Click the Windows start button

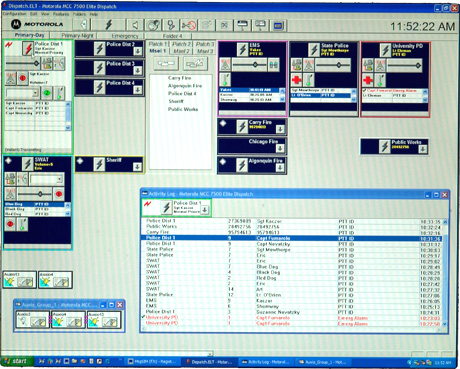[x=16, y=361]
